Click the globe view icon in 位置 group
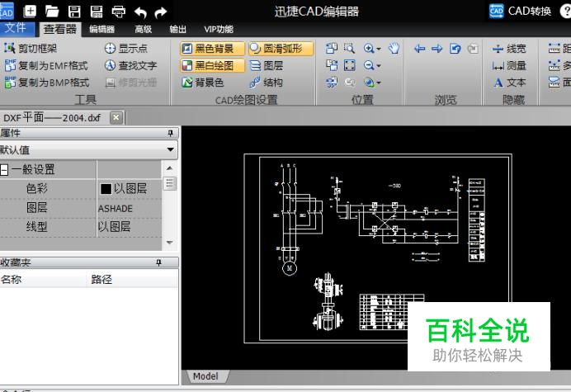571x392 pixels. [369, 83]
